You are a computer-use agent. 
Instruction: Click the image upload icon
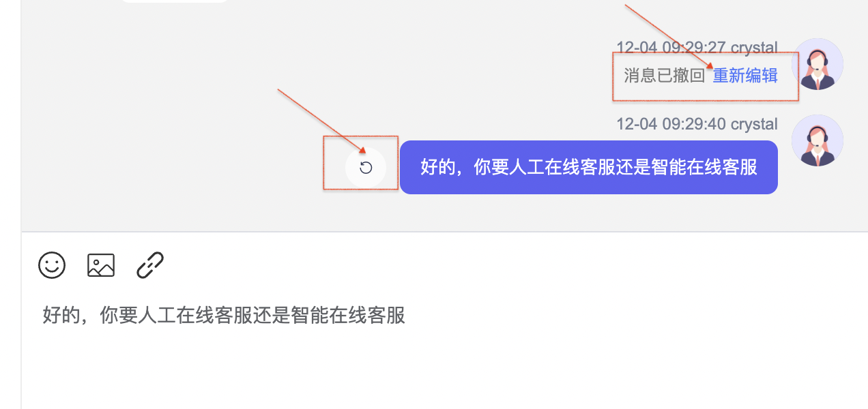pos(101,265)
